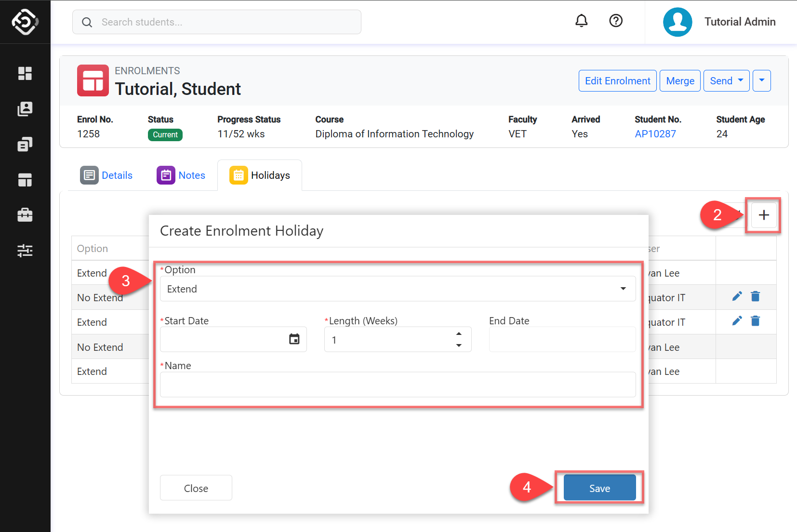
Task: Open the settings sliders sidebar icon
Action: coord(25,251)
